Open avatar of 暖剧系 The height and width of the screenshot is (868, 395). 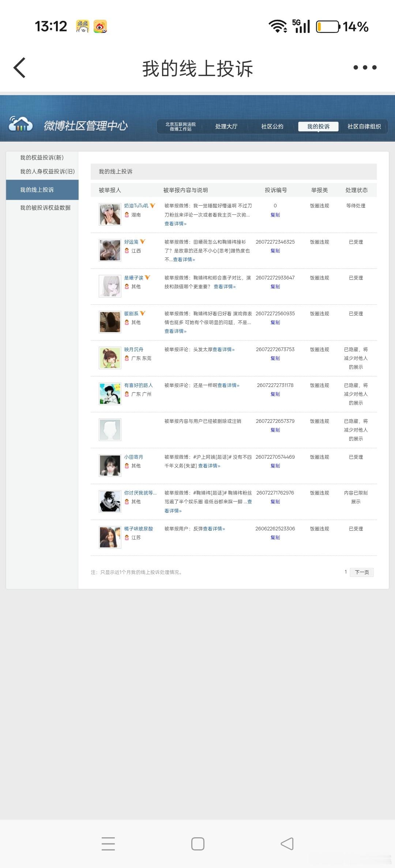click(110, 322)
